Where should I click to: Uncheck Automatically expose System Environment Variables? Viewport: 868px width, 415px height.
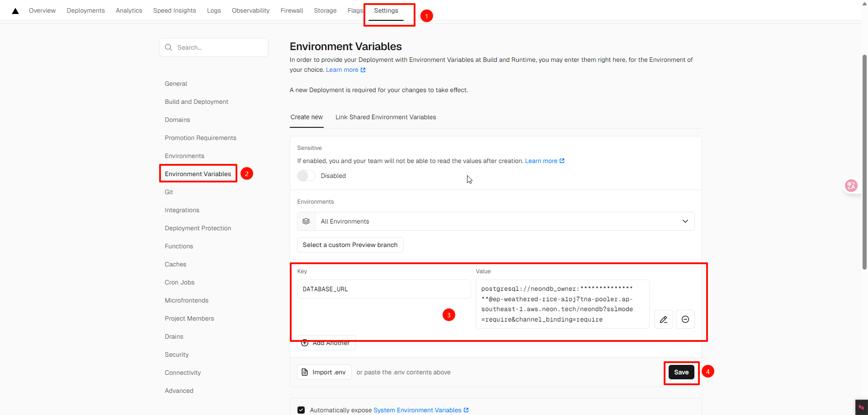[301, 410]
